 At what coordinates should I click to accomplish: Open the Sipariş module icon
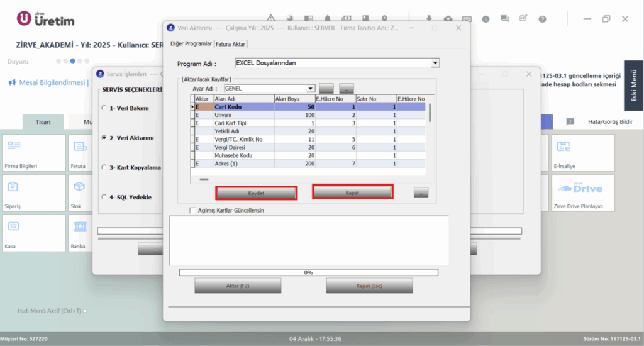coord(13,187)
